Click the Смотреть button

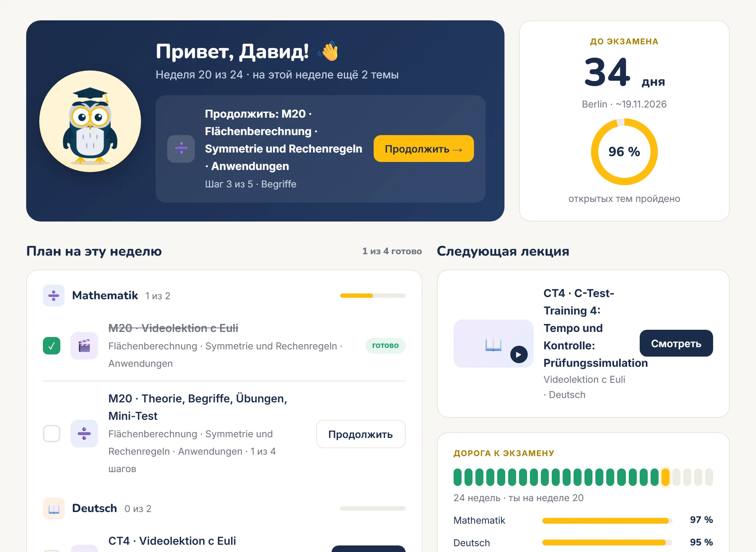(676, 343)
